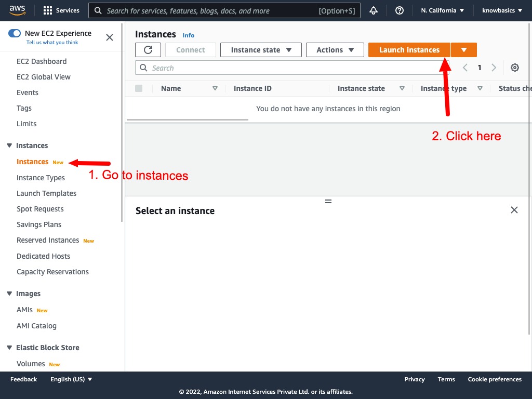The image size is (532, 399).
Task: Open AMI Catalog
Action: [x=37, y=326]
